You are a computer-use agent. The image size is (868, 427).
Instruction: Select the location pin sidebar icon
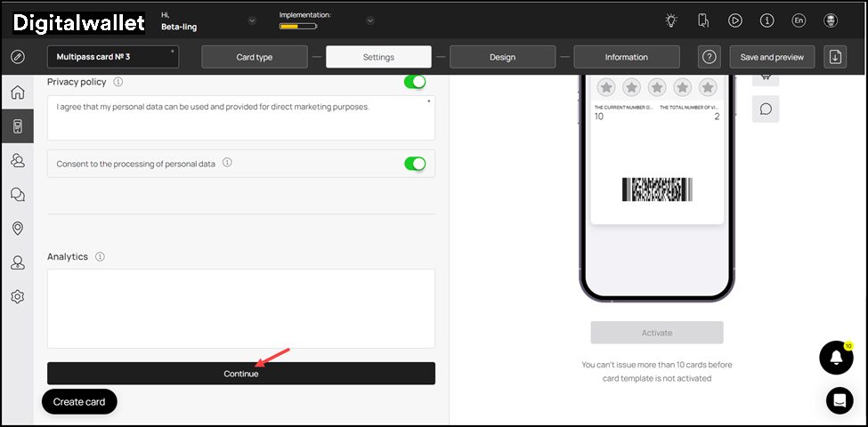point(18,229)
